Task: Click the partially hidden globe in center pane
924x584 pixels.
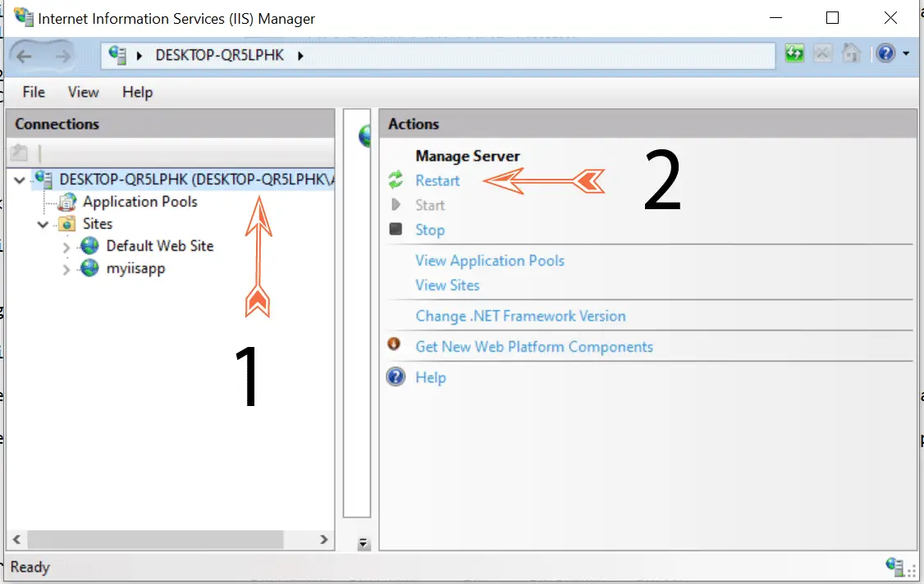Action: point(365,136)
